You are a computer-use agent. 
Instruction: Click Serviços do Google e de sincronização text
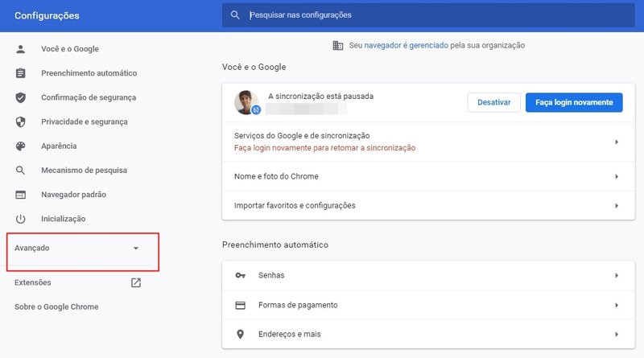click(302, 135)
